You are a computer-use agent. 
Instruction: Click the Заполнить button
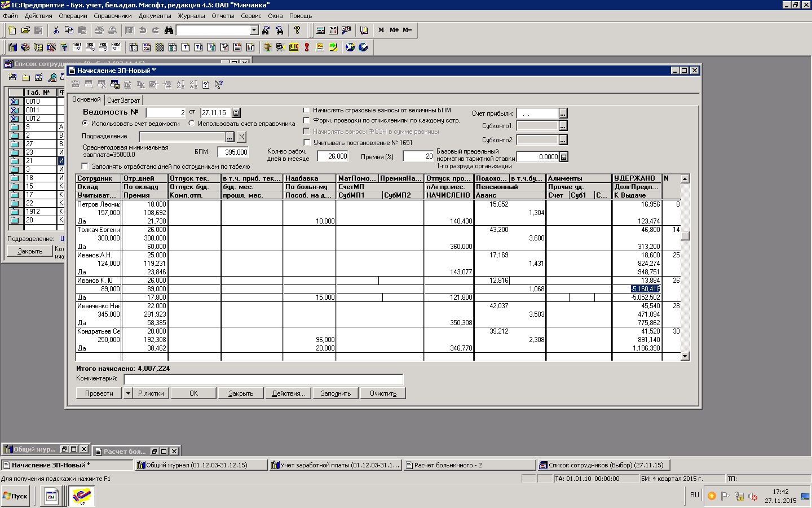point(336,393)
